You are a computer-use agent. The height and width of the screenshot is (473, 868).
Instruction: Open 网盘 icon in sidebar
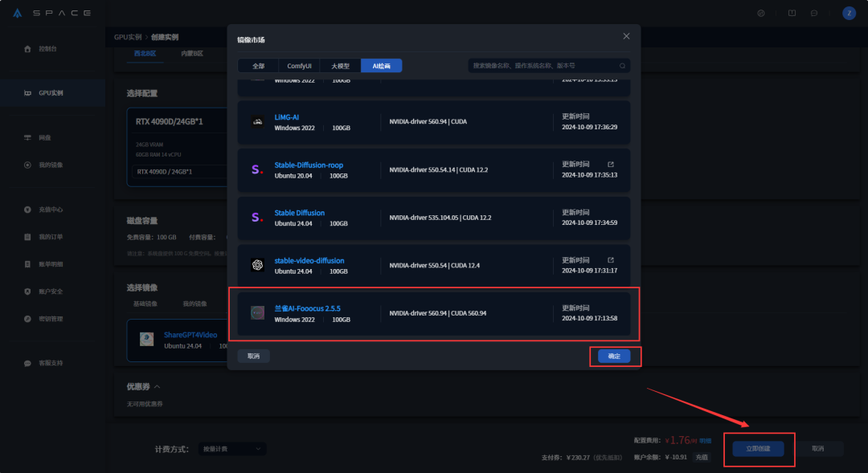[27, 138]
